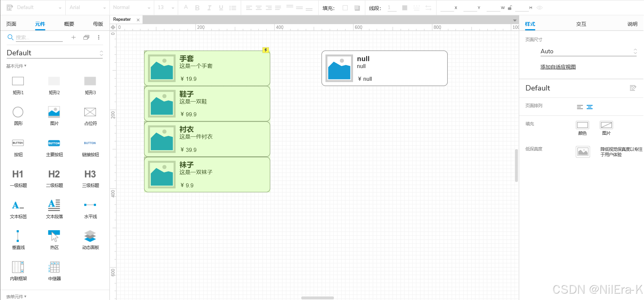Switch to the 元件 tab
The image size is (644, 300).
40,24
